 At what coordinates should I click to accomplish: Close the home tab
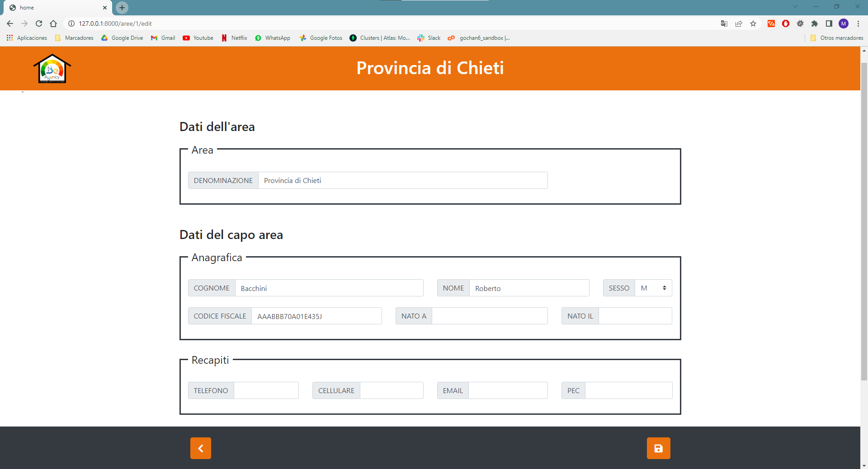pos(105,8)
